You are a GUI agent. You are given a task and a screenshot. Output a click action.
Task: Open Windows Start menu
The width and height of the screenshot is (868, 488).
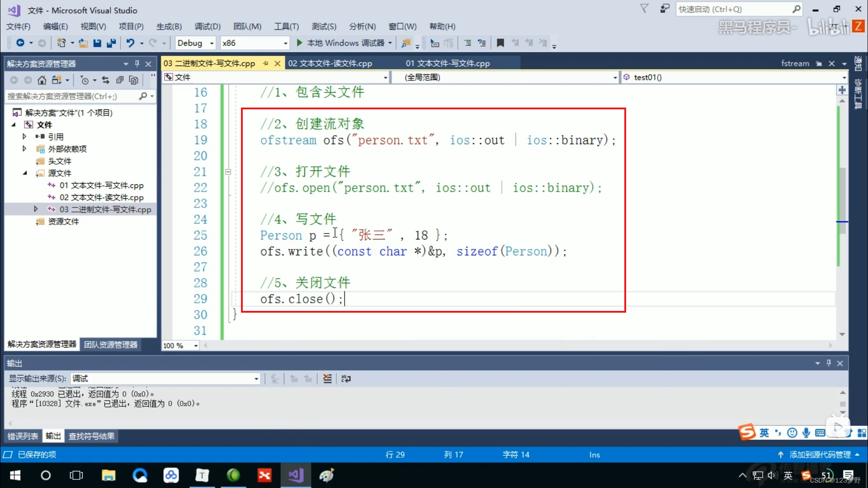[15, 475]
